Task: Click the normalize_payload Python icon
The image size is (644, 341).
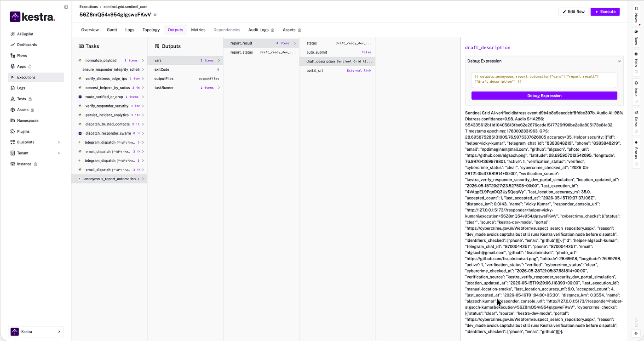Action: click(80, 60)
